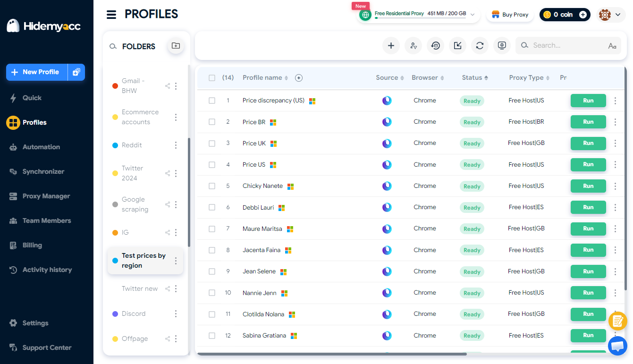Sort by the Source column header
The height and width of the screenshot is (364, 633).
(x=390, y=78)
